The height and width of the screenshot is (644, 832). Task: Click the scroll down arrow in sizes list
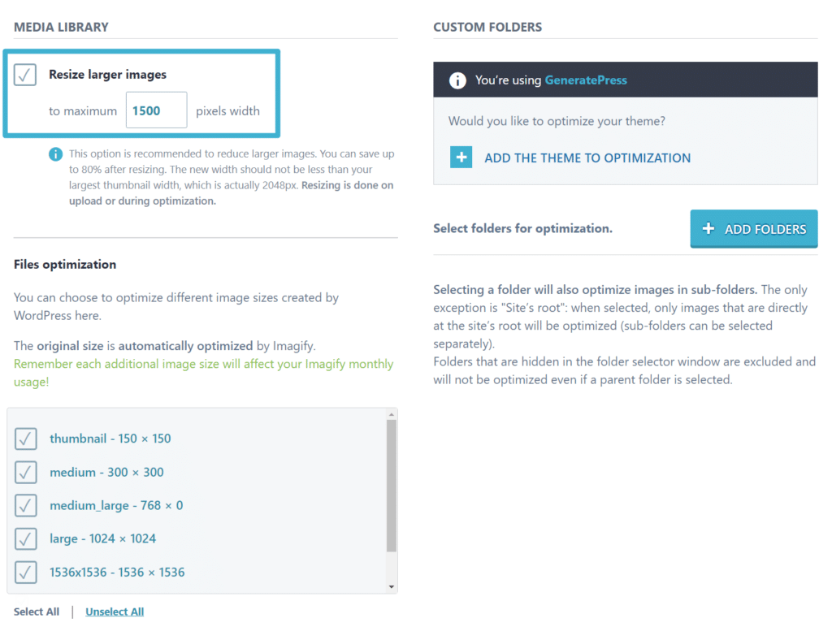392,586
